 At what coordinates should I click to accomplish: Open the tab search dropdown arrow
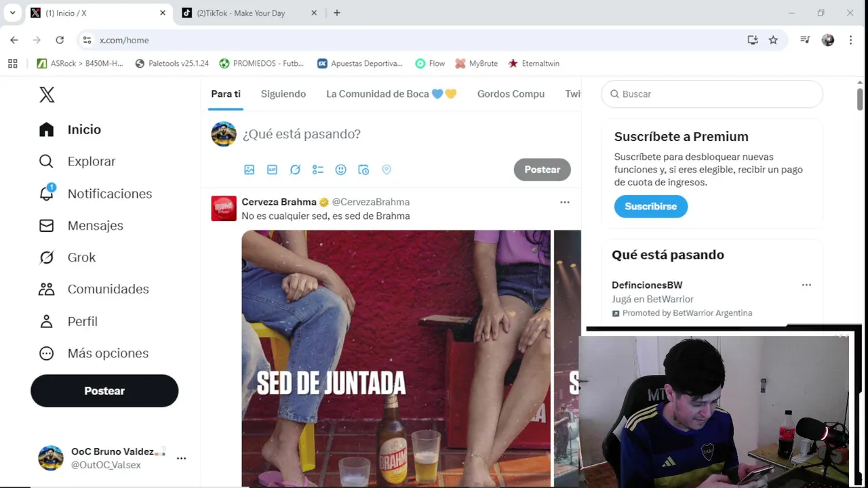(x=12, y=13)
